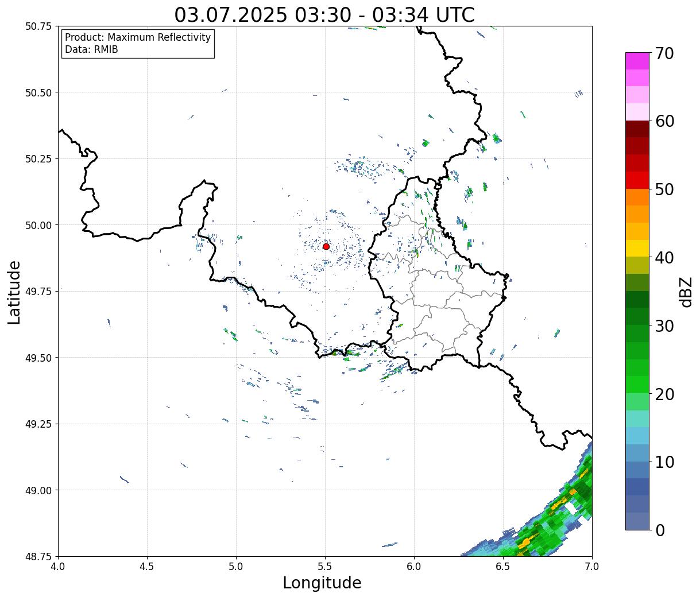Click the 'Latitude' axis label
The image size is (700, 597).
click(x=14, y=292)
